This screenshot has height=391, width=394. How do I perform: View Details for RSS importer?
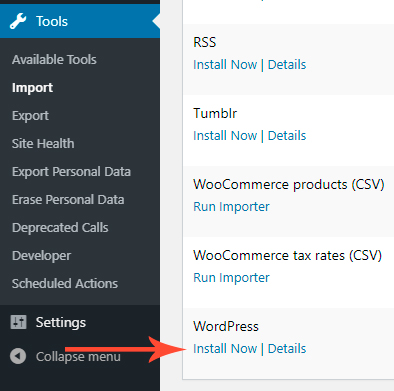pos(287,64)
